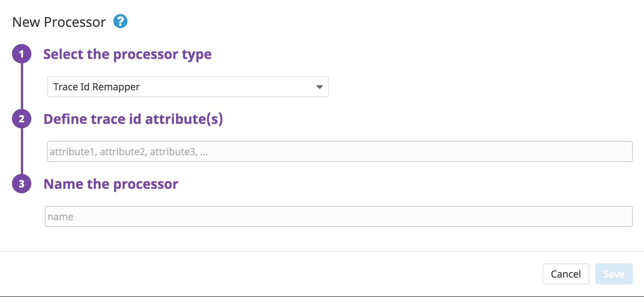644x297 pixels.
Task: Click the "name" placeholder text
Action: 60,217
